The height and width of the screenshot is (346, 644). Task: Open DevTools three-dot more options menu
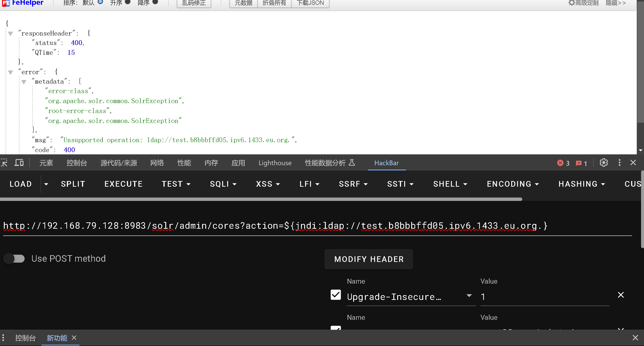pos(619,163)
